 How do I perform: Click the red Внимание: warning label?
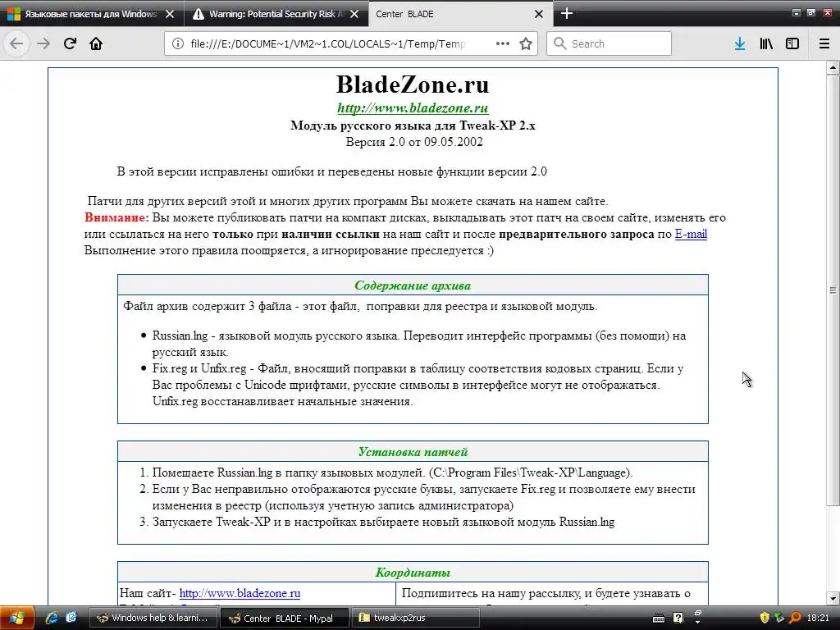point(116,217)
